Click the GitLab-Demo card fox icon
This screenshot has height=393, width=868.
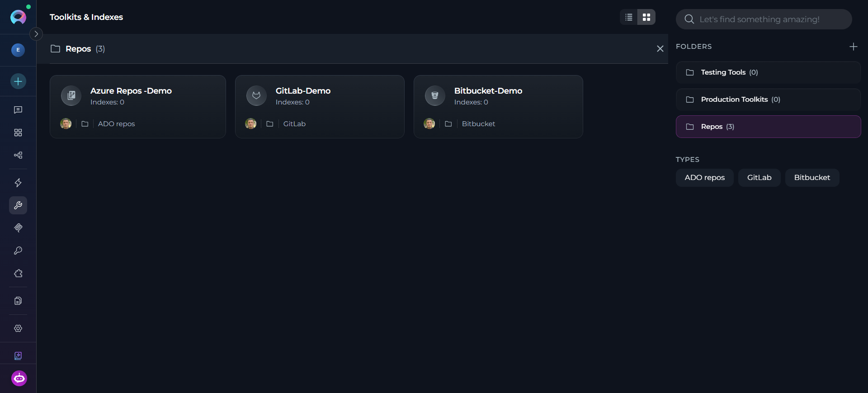pyautogui.click(x=256, y=95)
